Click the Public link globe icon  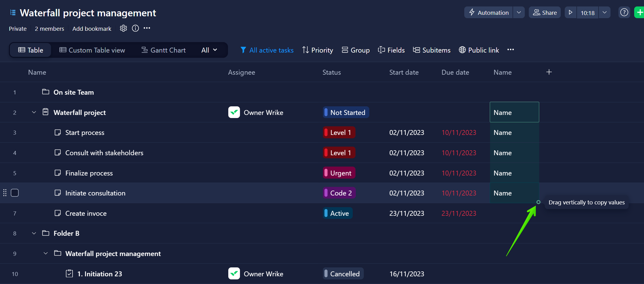(x=462, y=50)
